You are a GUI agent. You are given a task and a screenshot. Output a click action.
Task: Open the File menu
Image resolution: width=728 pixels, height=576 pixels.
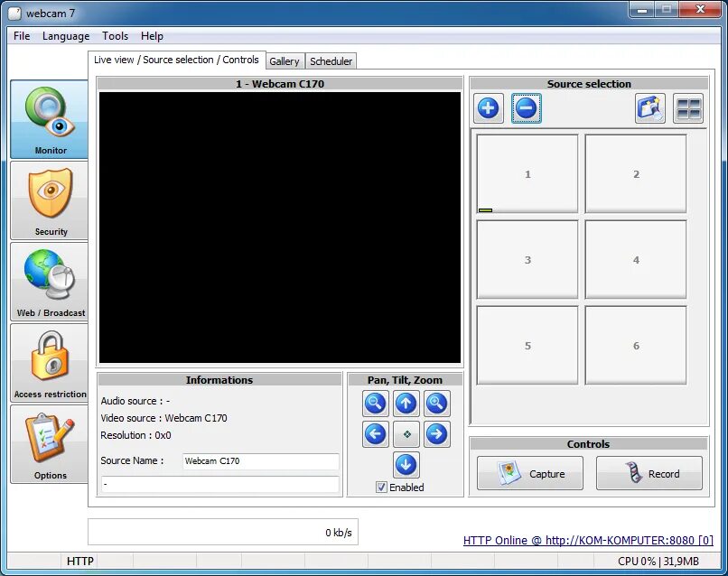pos(22,36)
